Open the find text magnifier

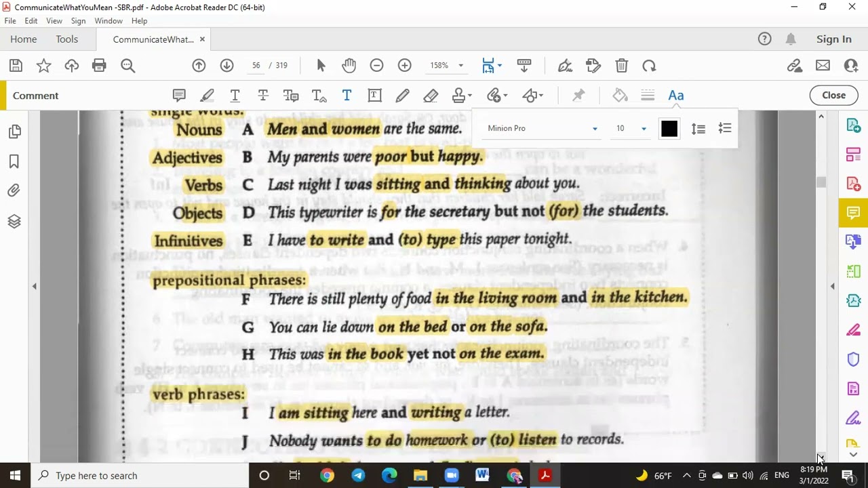(127, 66)
